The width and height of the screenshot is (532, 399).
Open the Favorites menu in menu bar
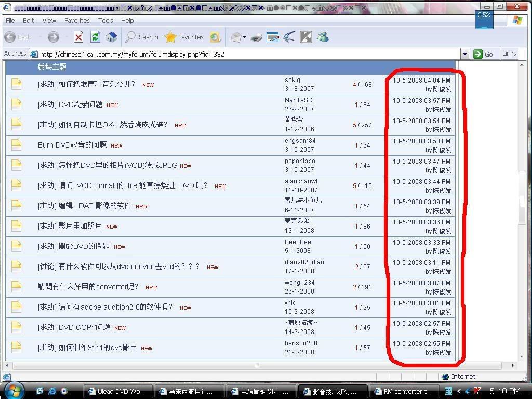click(x=77, y=20)
